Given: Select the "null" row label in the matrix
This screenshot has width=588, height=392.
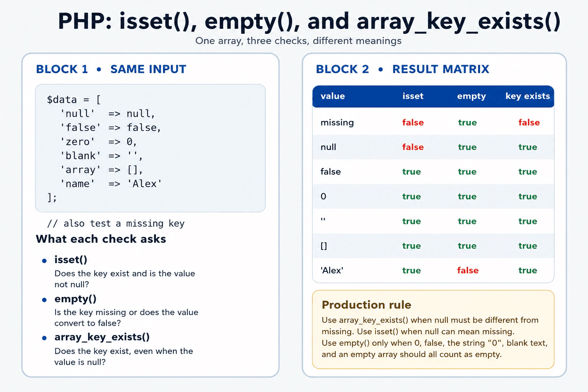Looking at the screenshot, I should point(328,147).
